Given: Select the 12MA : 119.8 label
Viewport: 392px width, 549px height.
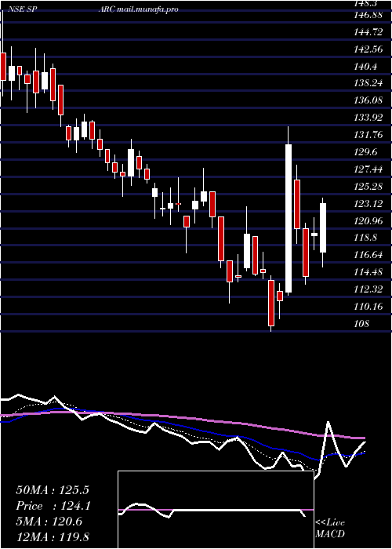Looking at the screenshot, I should click(53, 536).
